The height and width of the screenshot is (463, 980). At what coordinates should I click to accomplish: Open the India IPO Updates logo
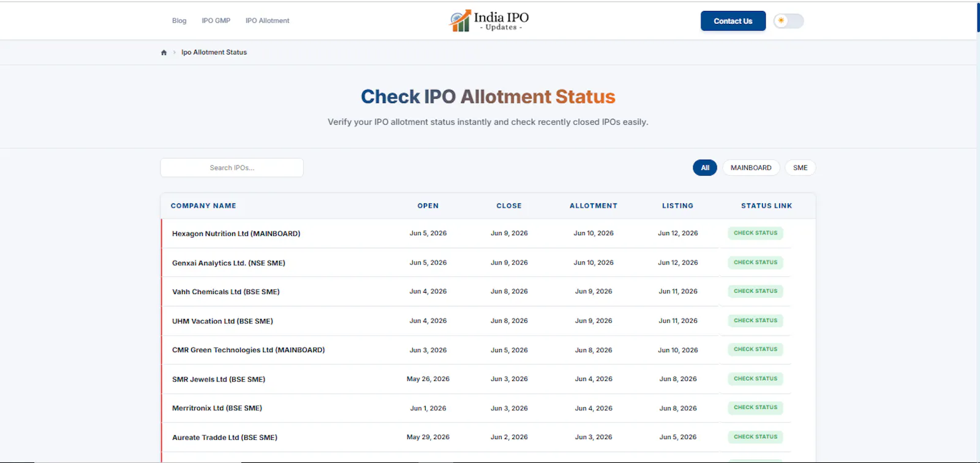[x=489, y=21]
